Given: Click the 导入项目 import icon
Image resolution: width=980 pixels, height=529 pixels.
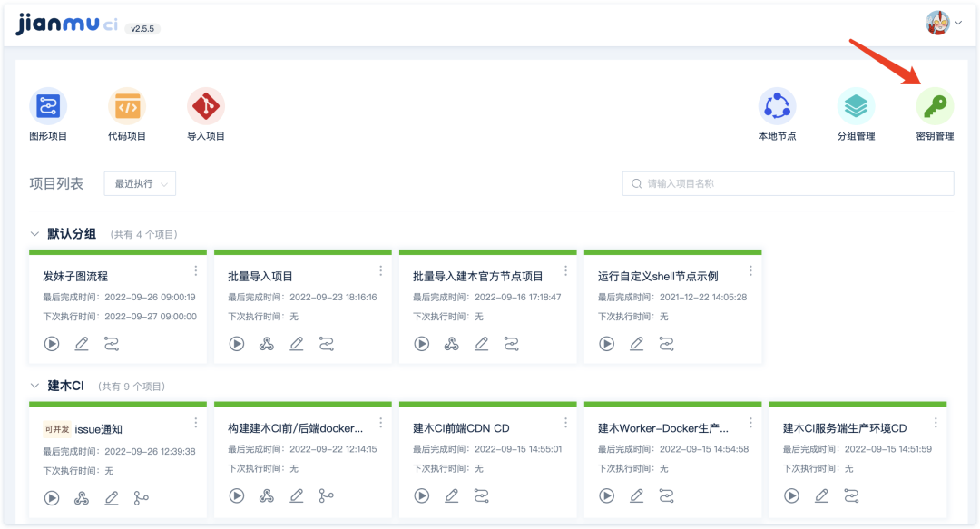Looking at the screenshot, I should pos(206,107).
